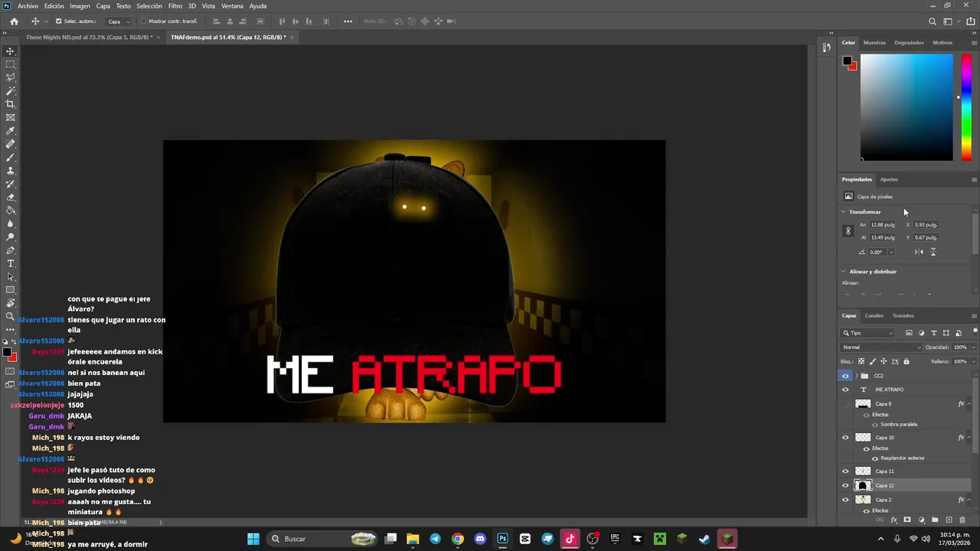The image size is (980, 551).
Task: Open the fx layer style button at panel bottom
Action: (893, 520)
